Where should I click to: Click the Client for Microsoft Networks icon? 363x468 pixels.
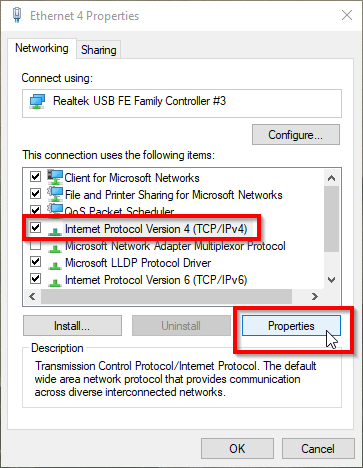coord(55,177)
